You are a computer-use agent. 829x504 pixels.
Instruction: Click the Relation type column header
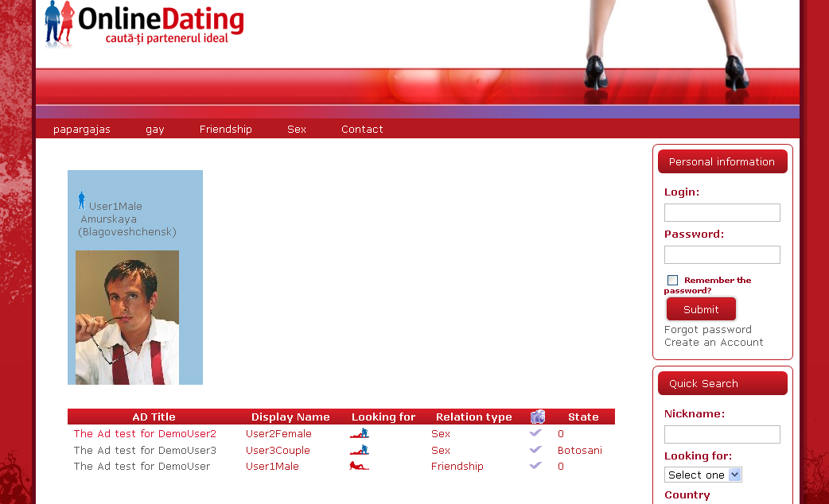tap(474, 417)
